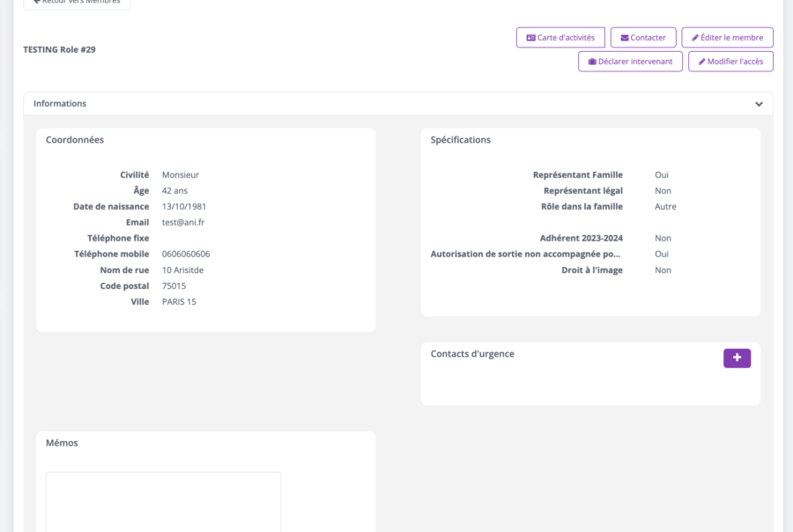Click the Représentant Famille label
This screenshot has height=532, width=793.
tap(577, 175)
